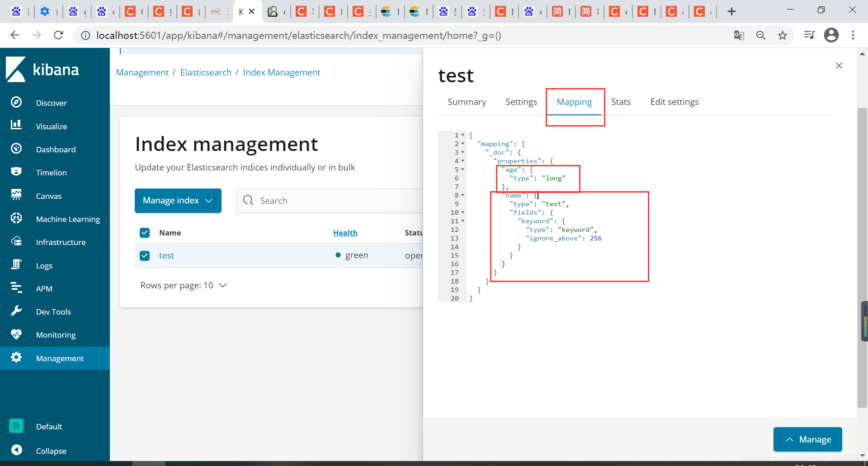Collapse the JSON fold at line 1

(x=463, y=135)
